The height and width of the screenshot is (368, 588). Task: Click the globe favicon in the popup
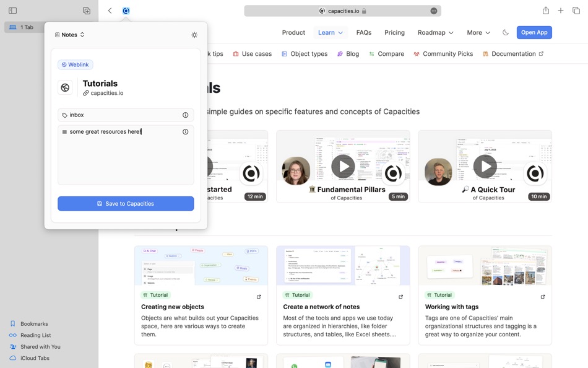[x=65, y=87]
